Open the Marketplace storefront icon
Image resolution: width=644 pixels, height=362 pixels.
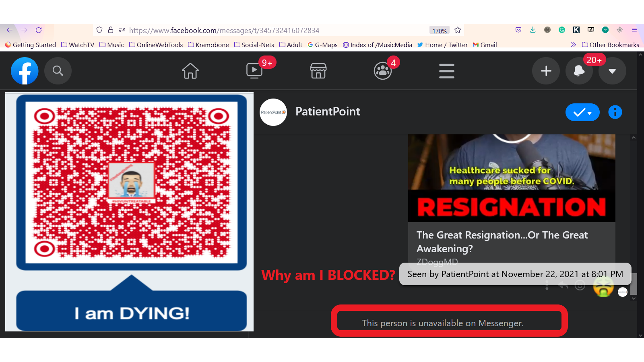pos(318,71)
